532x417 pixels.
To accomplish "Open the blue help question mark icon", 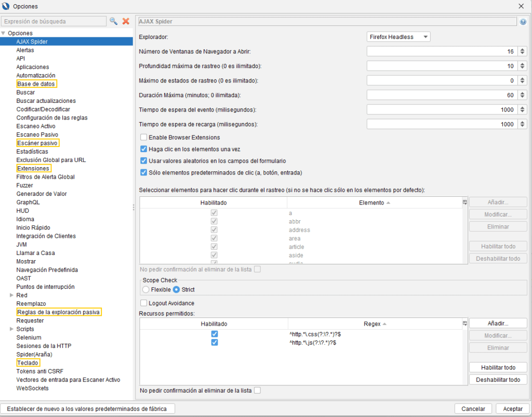I will pyautogui.click(x=523, y=22).
